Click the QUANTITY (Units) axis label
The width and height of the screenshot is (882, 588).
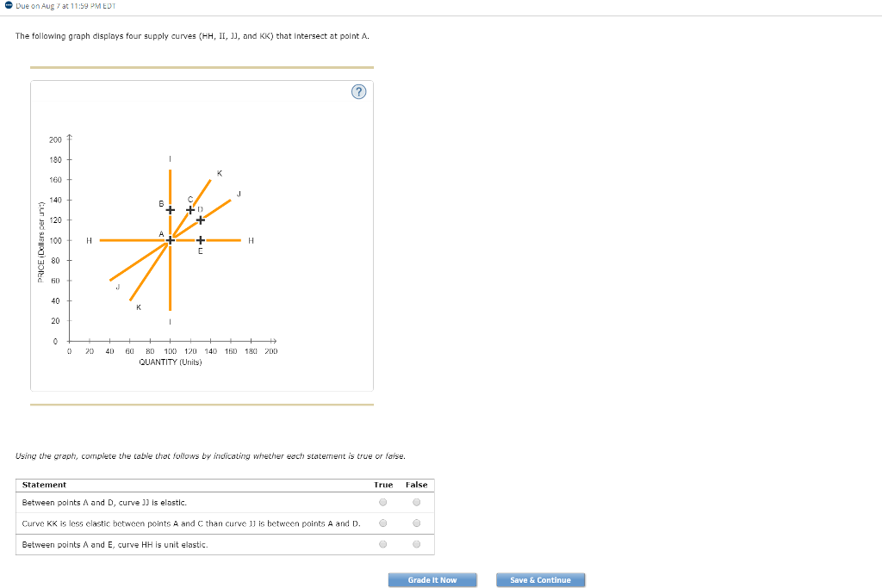[169, 361]
